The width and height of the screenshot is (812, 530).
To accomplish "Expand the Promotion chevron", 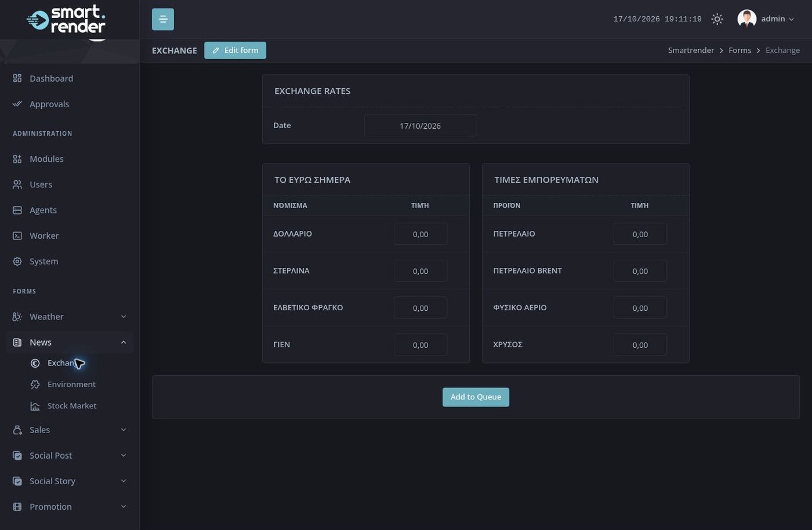I will click(x=124, y=507).
